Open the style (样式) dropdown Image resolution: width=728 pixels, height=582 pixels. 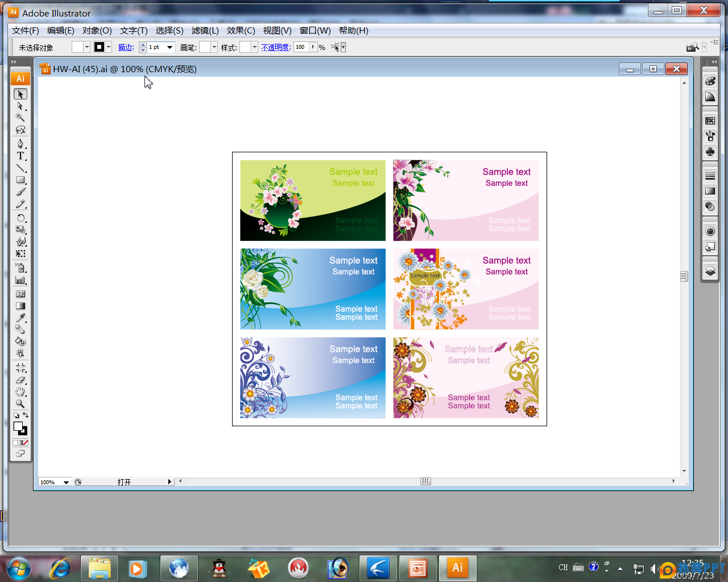click(255, 47)
